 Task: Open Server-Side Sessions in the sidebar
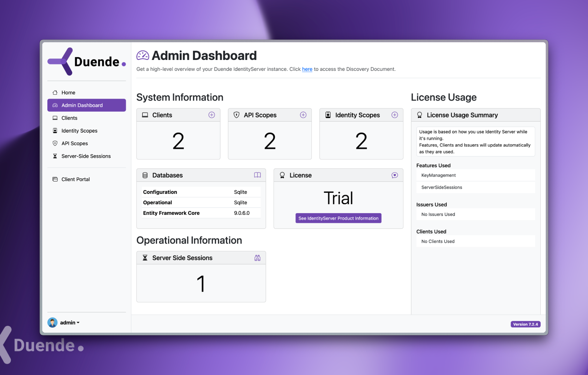point(86,156)
